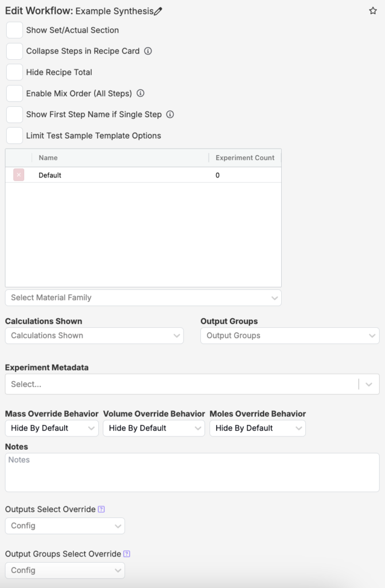385x588 pixels.
Task: Open the Select Material Family dropdown
Action: pyautogui.click(x=143, y=297)
